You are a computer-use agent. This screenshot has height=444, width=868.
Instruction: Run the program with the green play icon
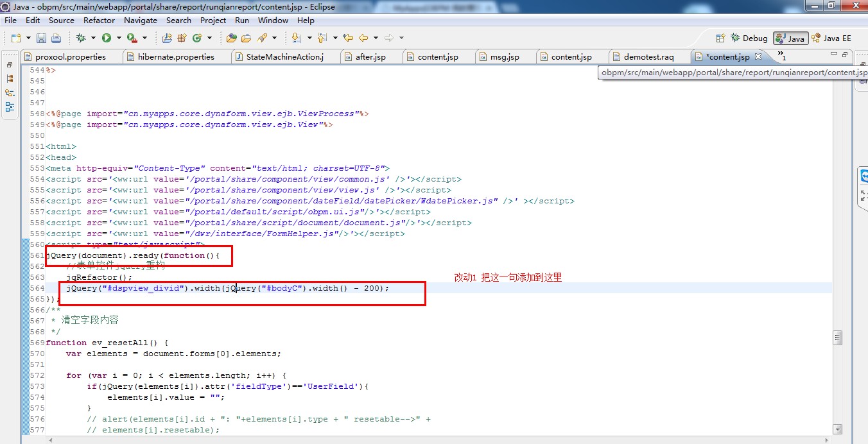pyautogui.click(x=107, y=38)
